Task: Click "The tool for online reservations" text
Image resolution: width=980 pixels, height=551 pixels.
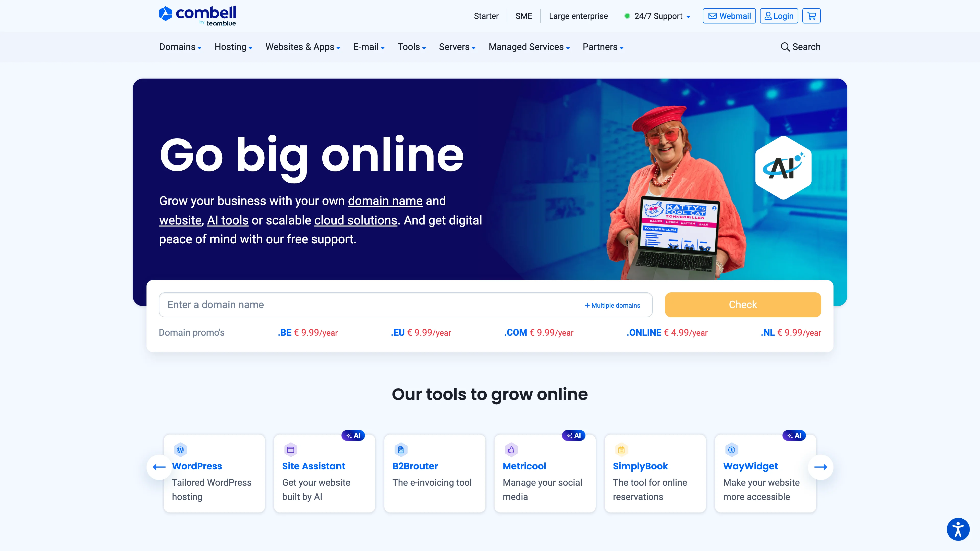Action: click(650, 490)
